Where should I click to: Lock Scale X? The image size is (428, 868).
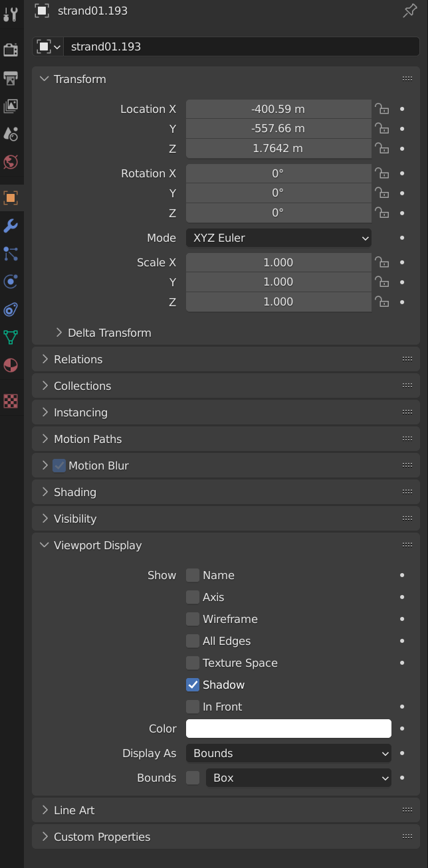coord(381,262)
